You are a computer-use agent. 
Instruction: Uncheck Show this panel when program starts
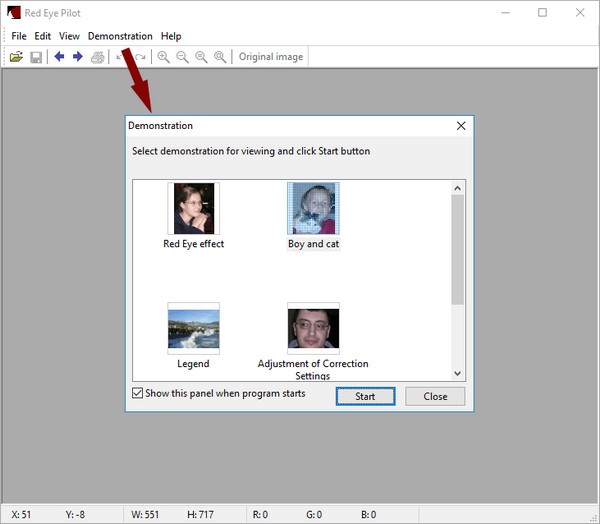138,394
